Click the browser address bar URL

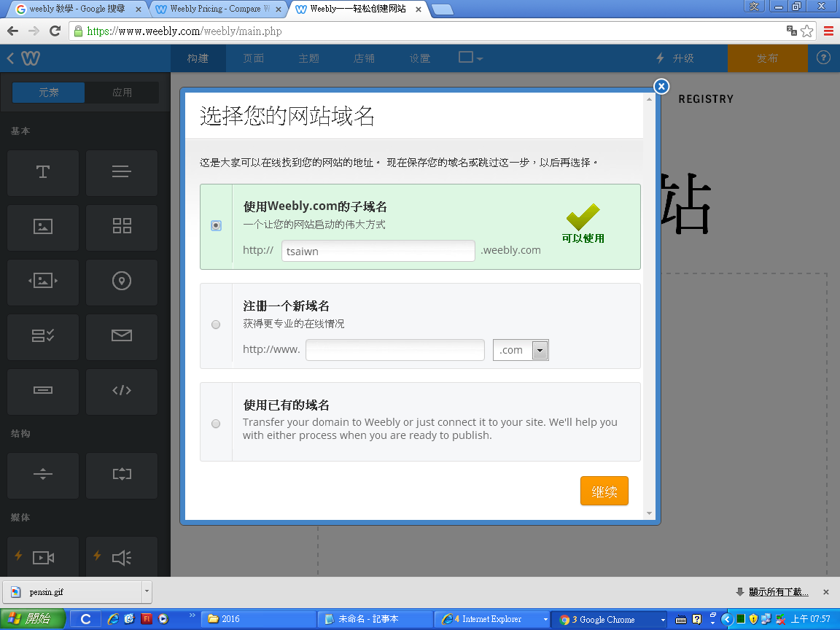pos(184,31)
